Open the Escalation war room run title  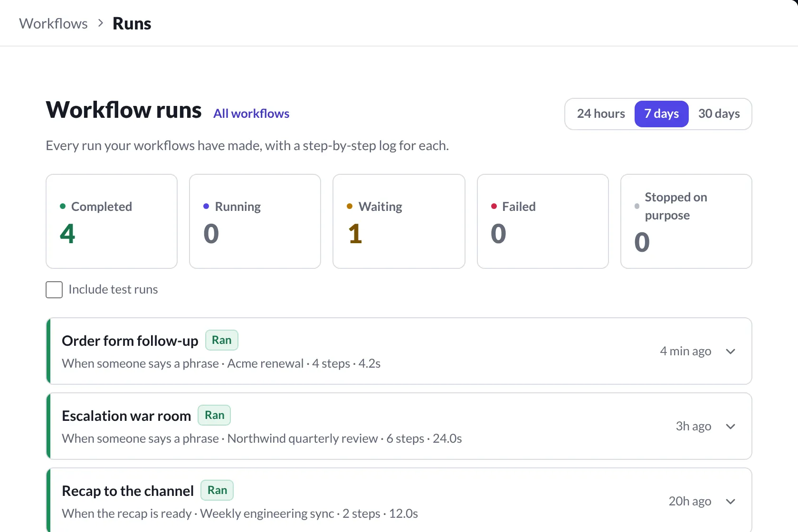point(126,416)
